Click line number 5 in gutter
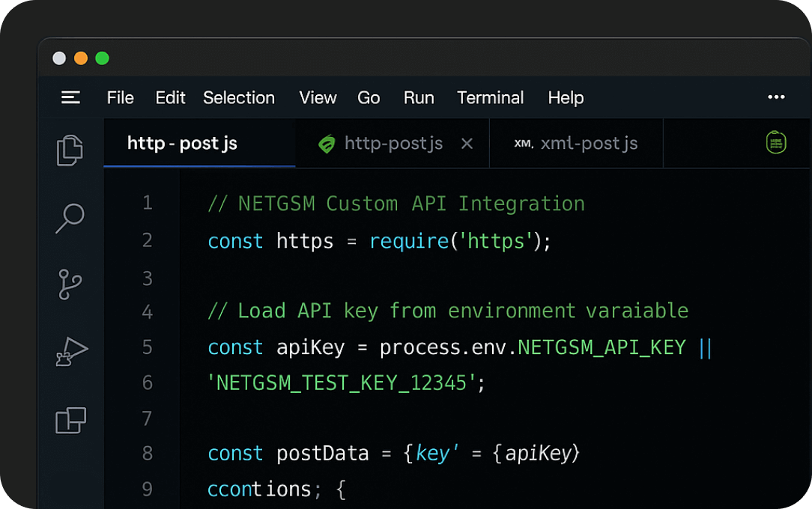This screenshot has height=509, width=812. click(x=148, y=347)
